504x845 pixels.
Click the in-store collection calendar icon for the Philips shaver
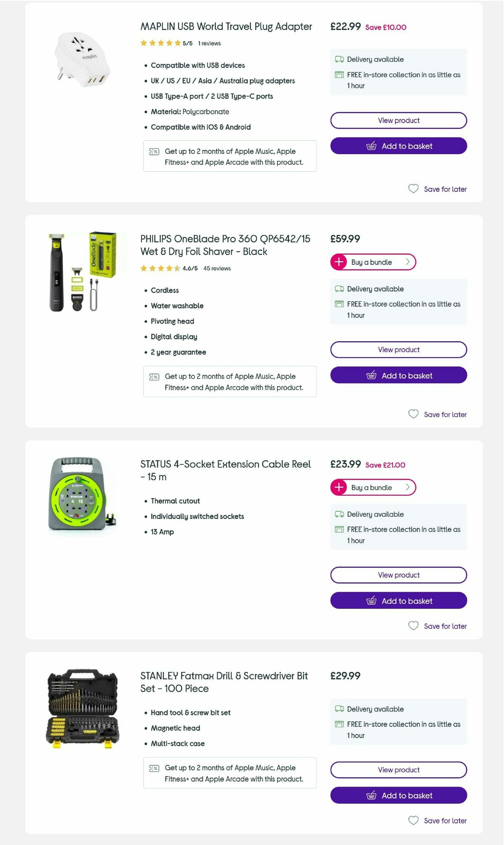point(339,303)
